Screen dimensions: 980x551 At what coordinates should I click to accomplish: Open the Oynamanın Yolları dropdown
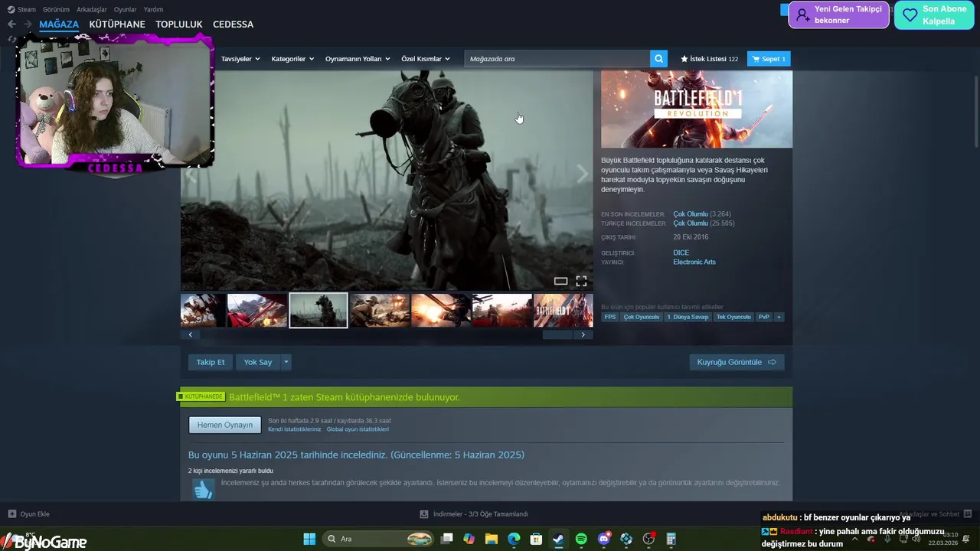click(358, 59)
